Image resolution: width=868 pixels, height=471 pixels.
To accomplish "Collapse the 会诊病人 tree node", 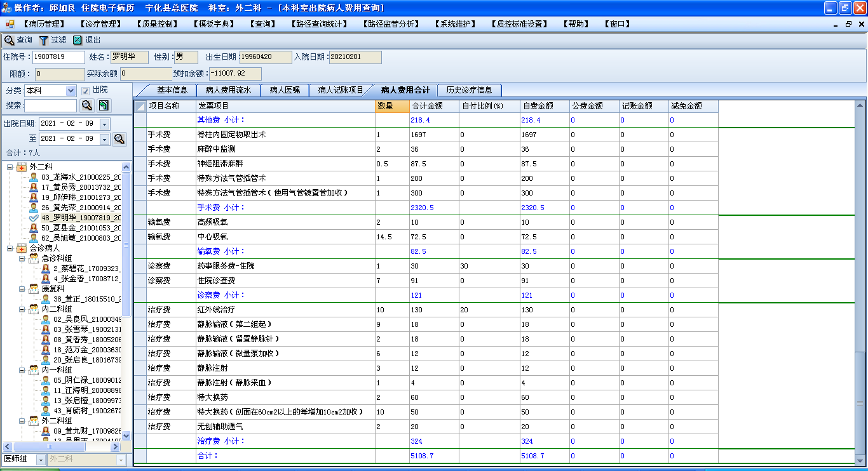I will (x=10, y=248).
